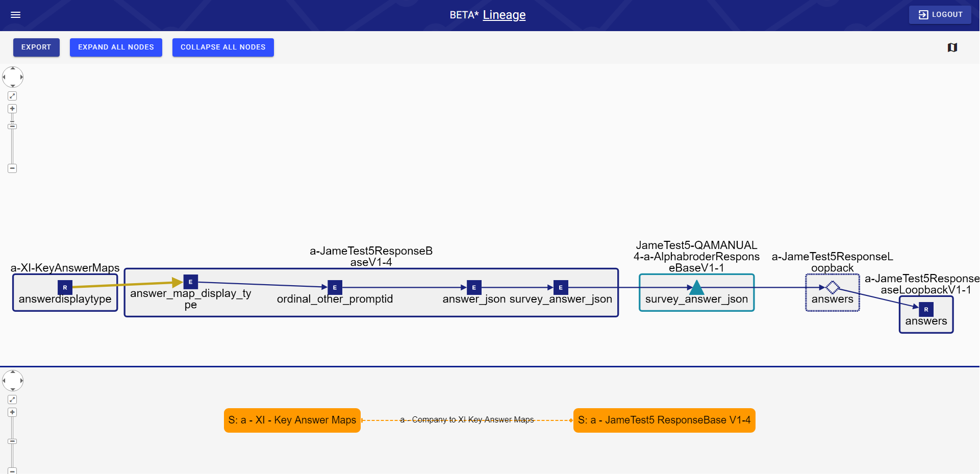Click the survey_answer_json label in the teal box

coord(696,299)
